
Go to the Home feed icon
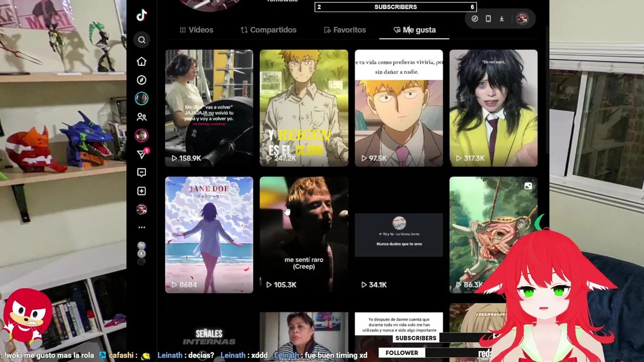pyautogui.click(x=141, y=61)
